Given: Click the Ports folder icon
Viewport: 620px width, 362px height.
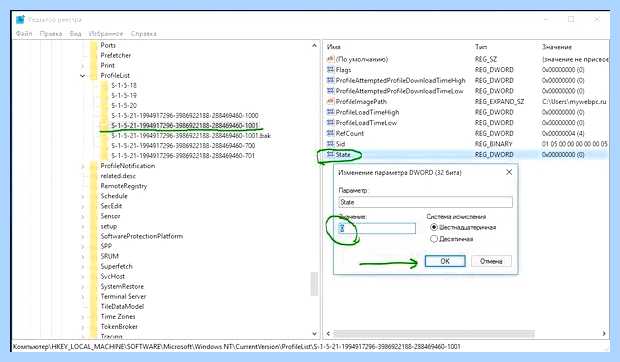Looking at the screenshot, I should [93, 45].
